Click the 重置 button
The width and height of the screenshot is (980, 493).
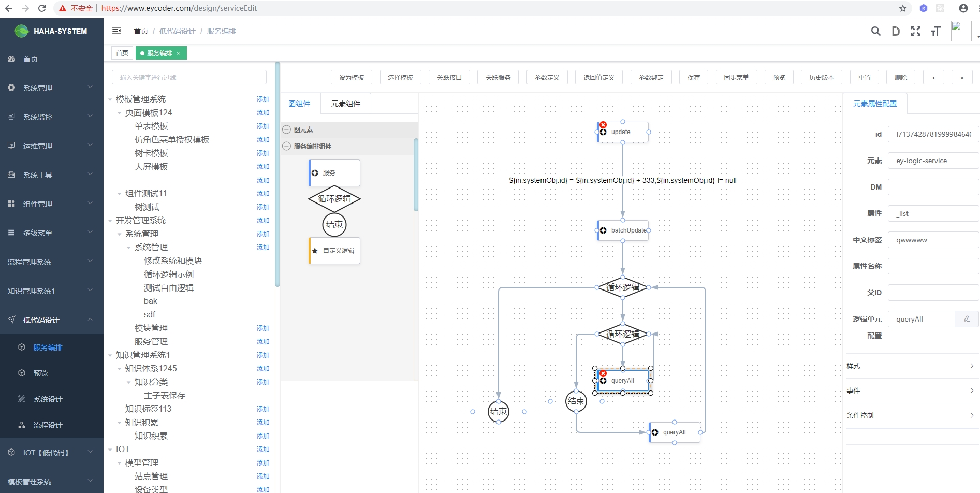(x=865, y=77)
